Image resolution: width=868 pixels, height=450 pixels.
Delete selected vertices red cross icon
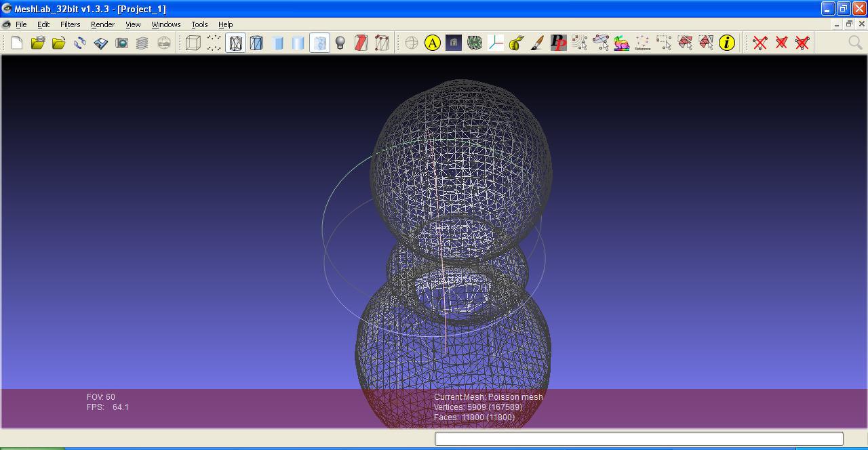point(760,43)
